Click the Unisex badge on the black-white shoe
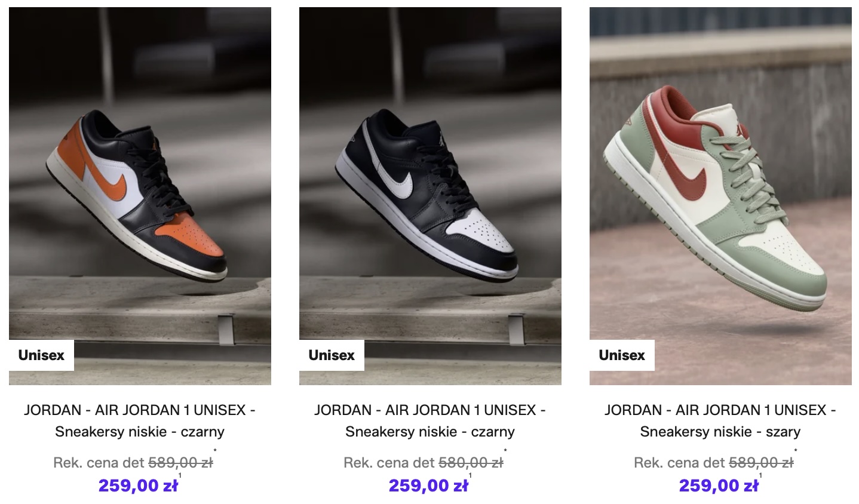This screenshot has height=504, width=859. (x=332, y=355)
